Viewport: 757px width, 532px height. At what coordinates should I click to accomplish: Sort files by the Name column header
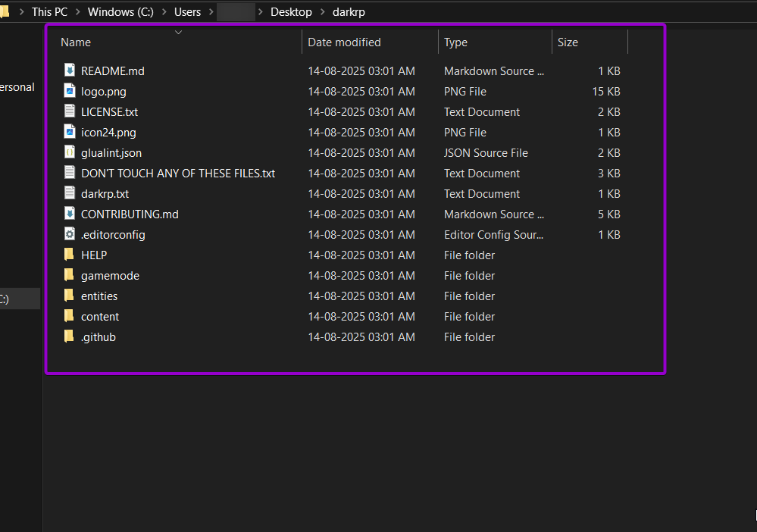(76, 42)
